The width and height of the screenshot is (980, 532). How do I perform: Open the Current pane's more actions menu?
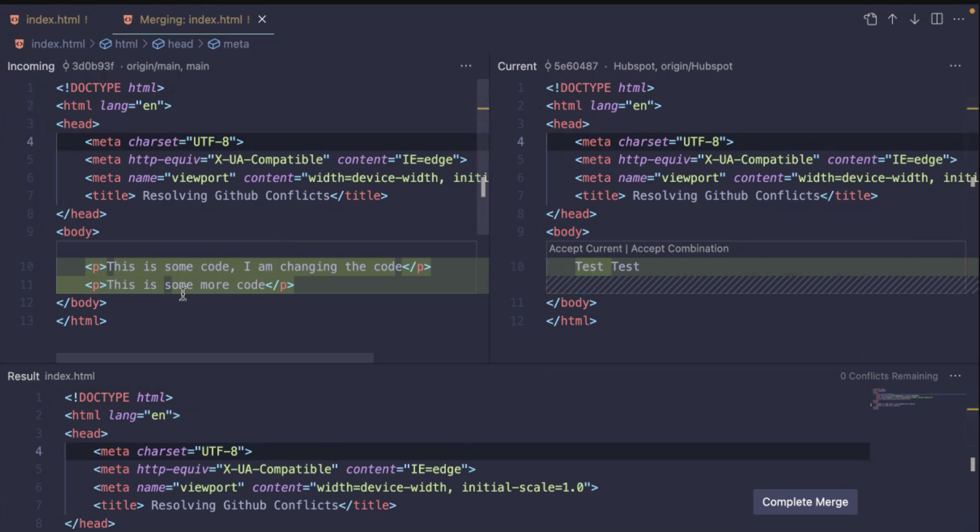point(955,66)
